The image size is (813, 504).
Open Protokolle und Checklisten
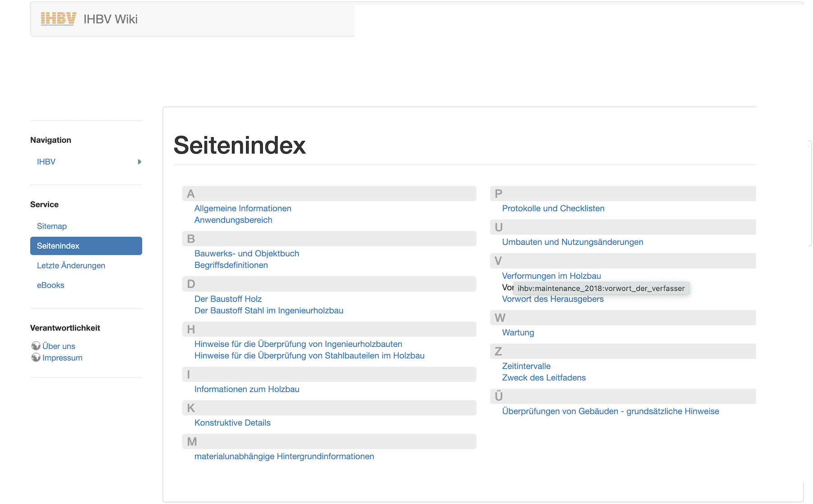tap(553, 208)
